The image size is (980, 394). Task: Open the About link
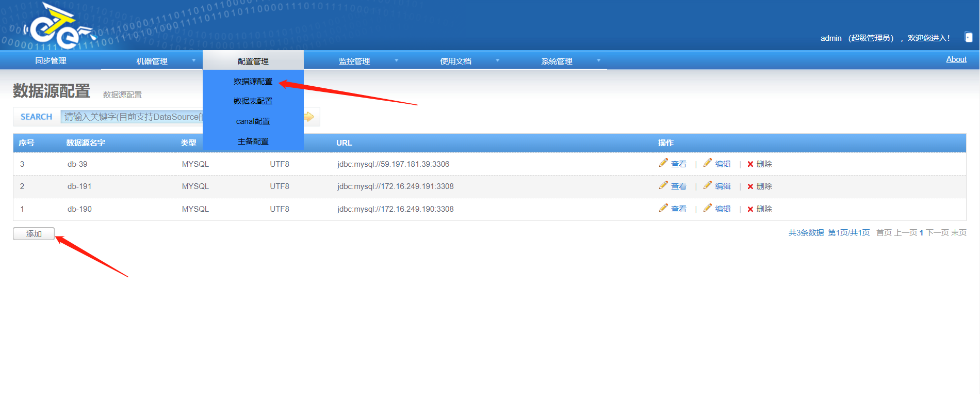pyautogui.click(x=956, y=59)
